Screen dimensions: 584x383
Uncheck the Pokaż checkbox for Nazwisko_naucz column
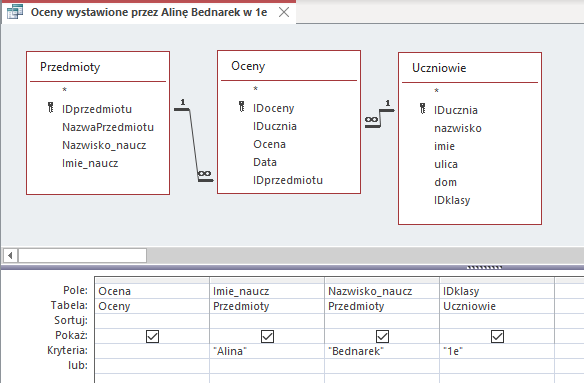383,336
